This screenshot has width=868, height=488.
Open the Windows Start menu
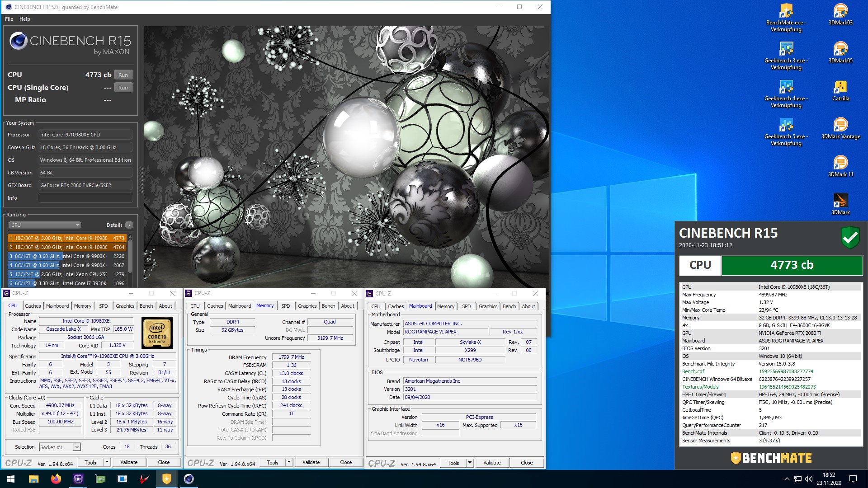point(11,479)
